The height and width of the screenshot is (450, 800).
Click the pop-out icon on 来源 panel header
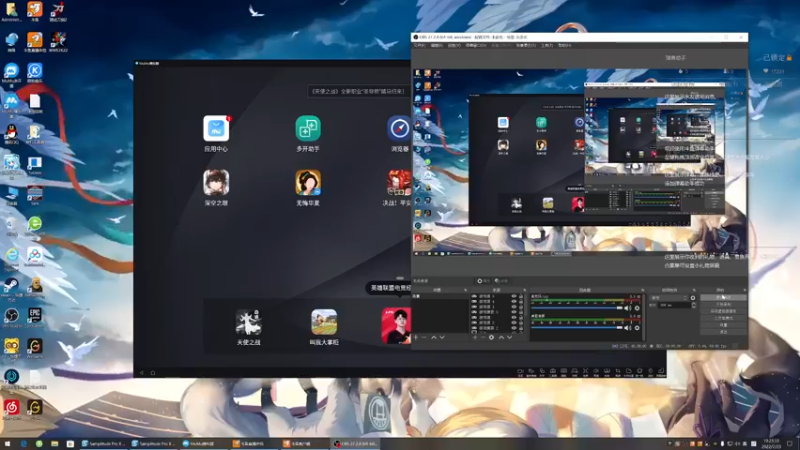[x=524, y=290]
